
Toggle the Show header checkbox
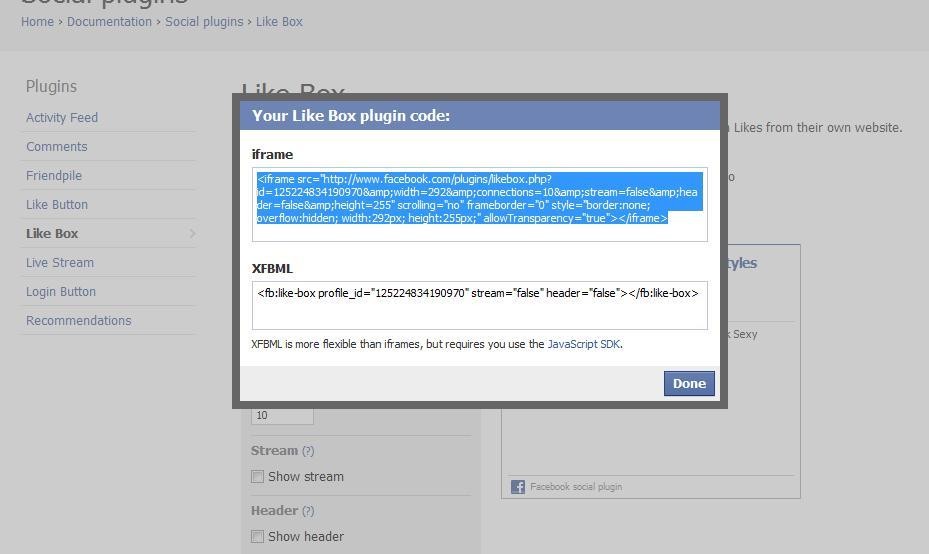click(257, 537)
